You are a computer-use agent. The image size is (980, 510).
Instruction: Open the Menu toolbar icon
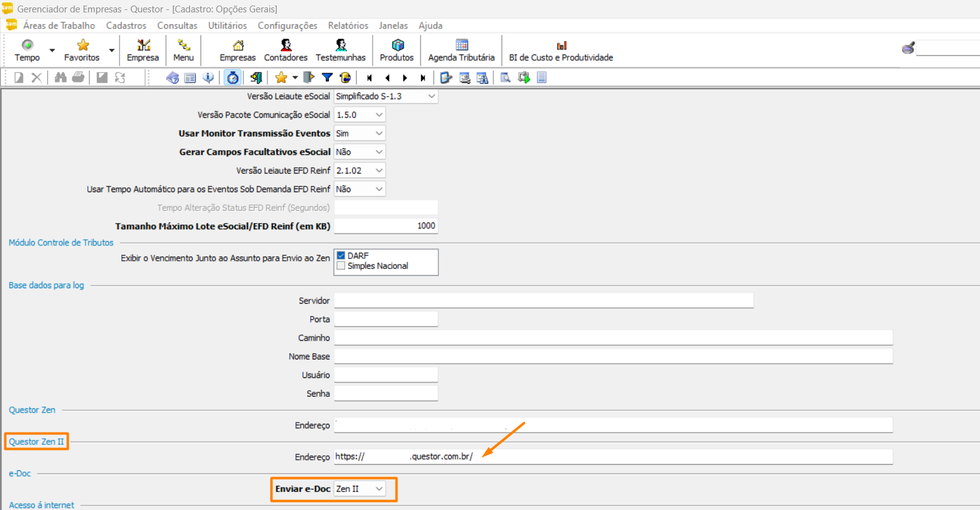click(x=183, y=45)
